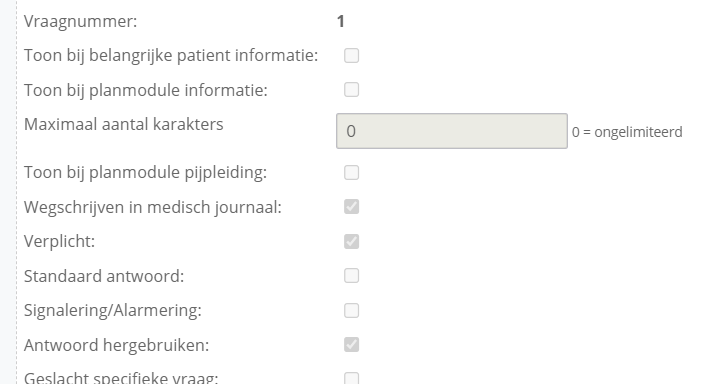The image size is (723, 384).
Task: Check the 'Geslacht specifieke vraag' checkbox
Action: coord(351,378)
